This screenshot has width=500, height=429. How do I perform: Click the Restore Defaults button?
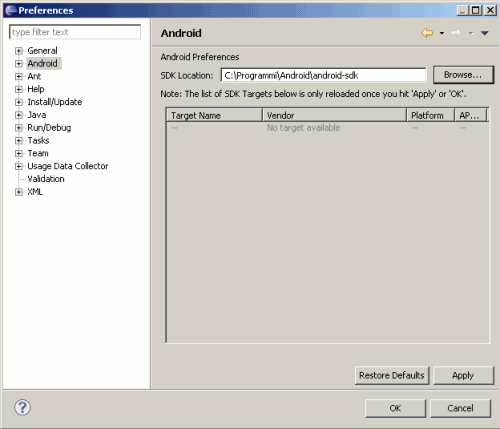392,375
